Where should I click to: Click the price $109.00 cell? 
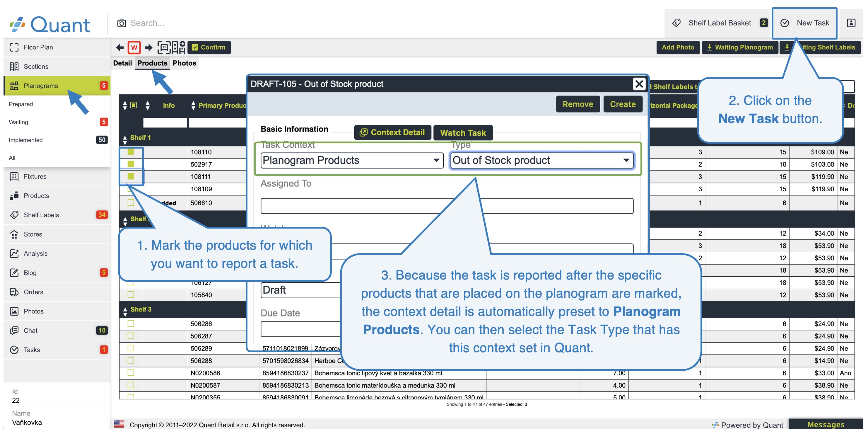[x=813, y=152]
